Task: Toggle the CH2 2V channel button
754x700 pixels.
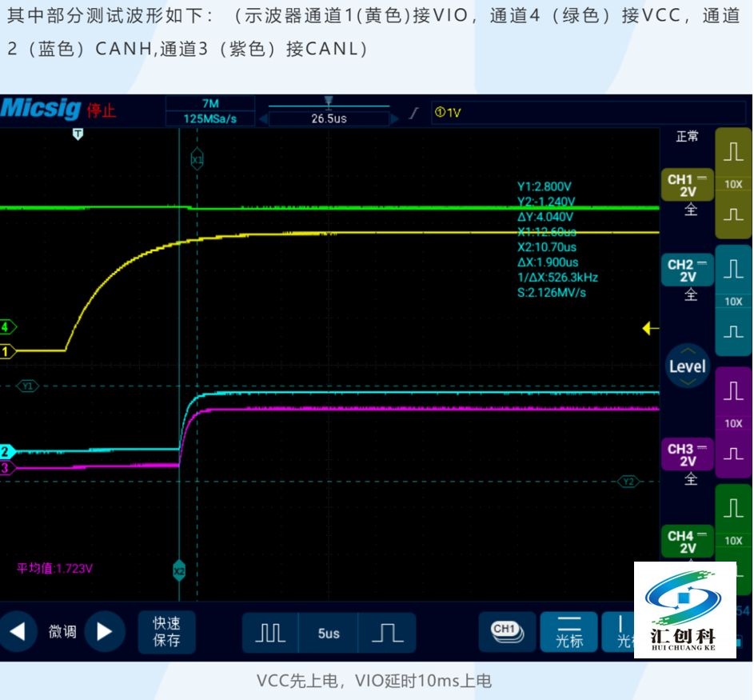Action: 687,271
